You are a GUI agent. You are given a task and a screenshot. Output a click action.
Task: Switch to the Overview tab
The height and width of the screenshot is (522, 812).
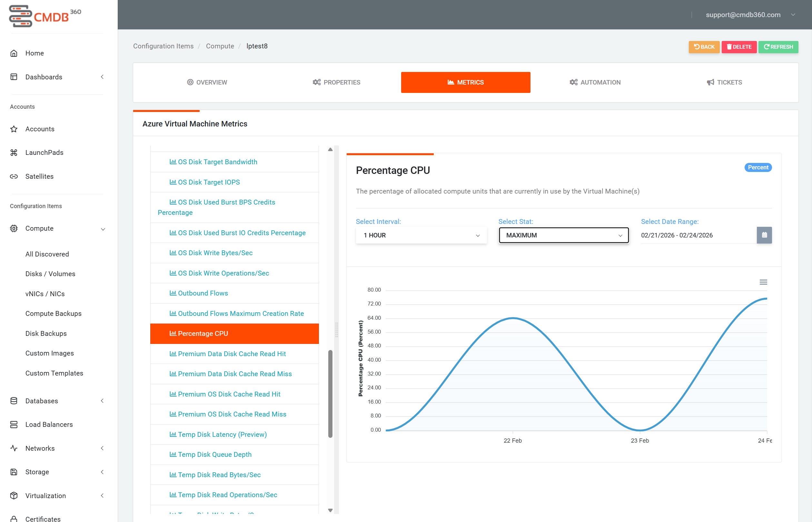click(207, 82)
